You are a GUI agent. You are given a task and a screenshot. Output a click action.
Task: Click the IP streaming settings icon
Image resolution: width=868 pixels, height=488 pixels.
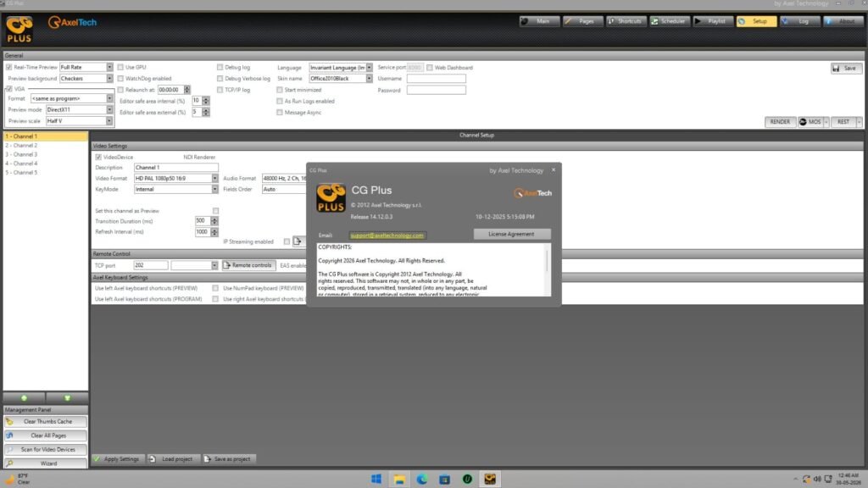tap(298, 241)
